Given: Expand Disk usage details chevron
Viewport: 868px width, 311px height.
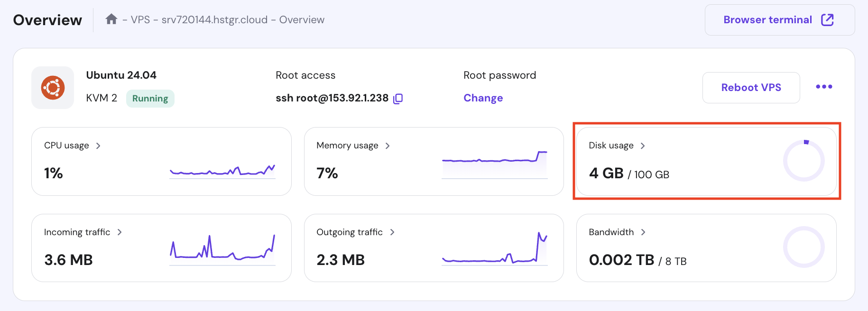Looking at the screenshot, I should point(643,146).
